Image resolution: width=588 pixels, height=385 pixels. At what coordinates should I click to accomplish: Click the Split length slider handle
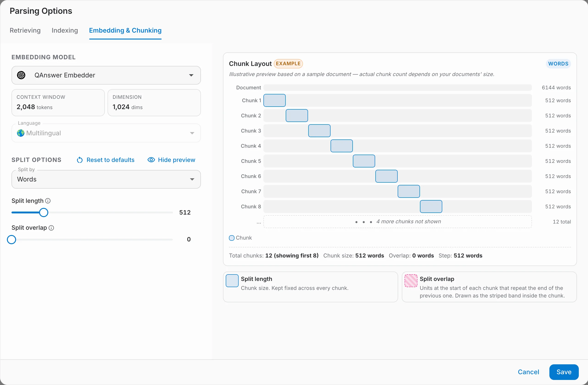(44, 212)
